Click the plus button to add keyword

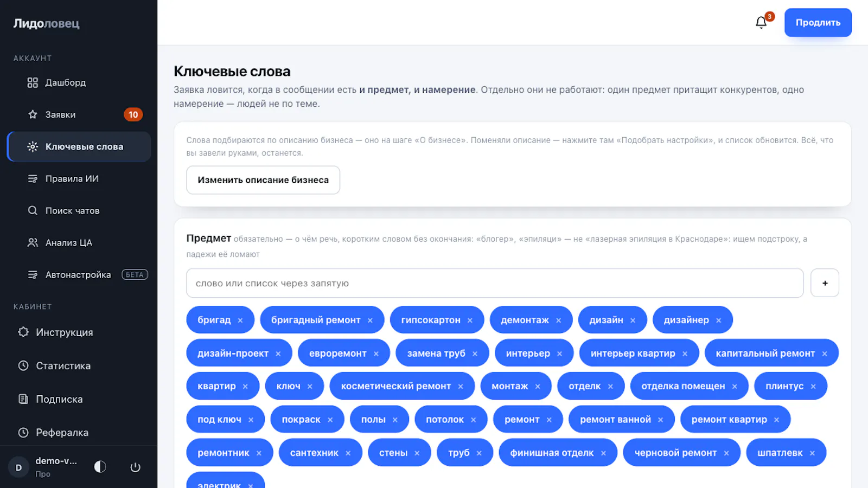[x=825, y=283]
